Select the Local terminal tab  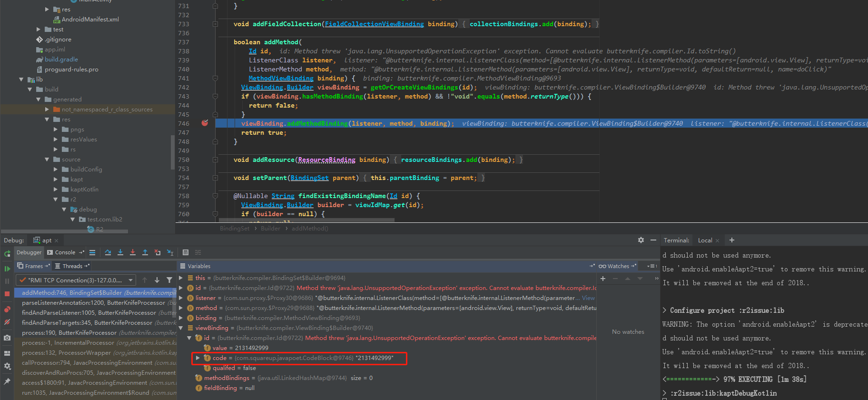(705, 240)
